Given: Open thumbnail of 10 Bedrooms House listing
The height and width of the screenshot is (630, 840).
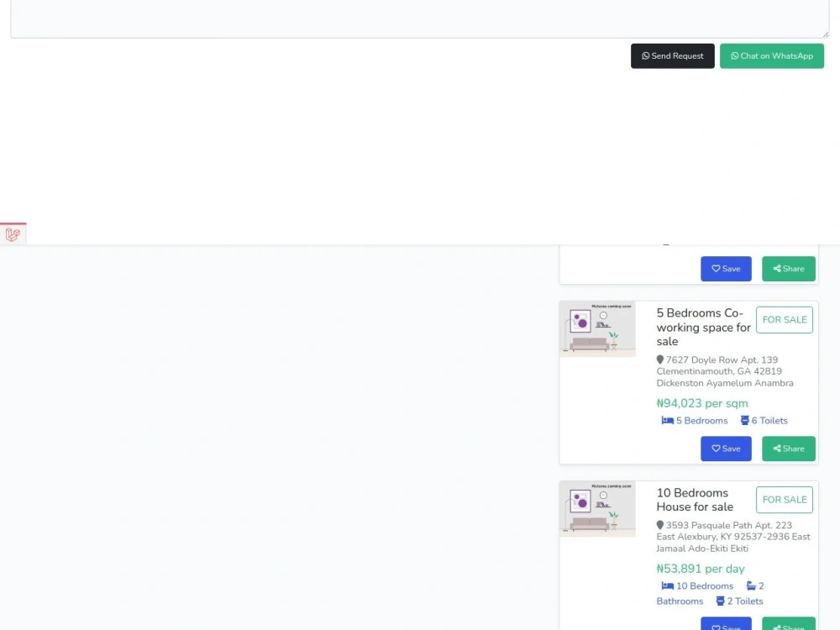Looking at the screenshot, I should click(597, 509).
